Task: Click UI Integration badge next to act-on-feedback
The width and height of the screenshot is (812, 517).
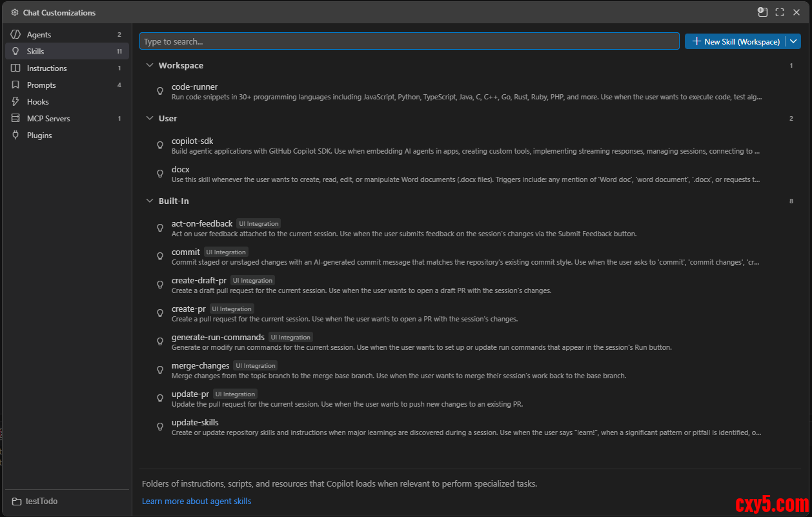Action: point(259,224)
